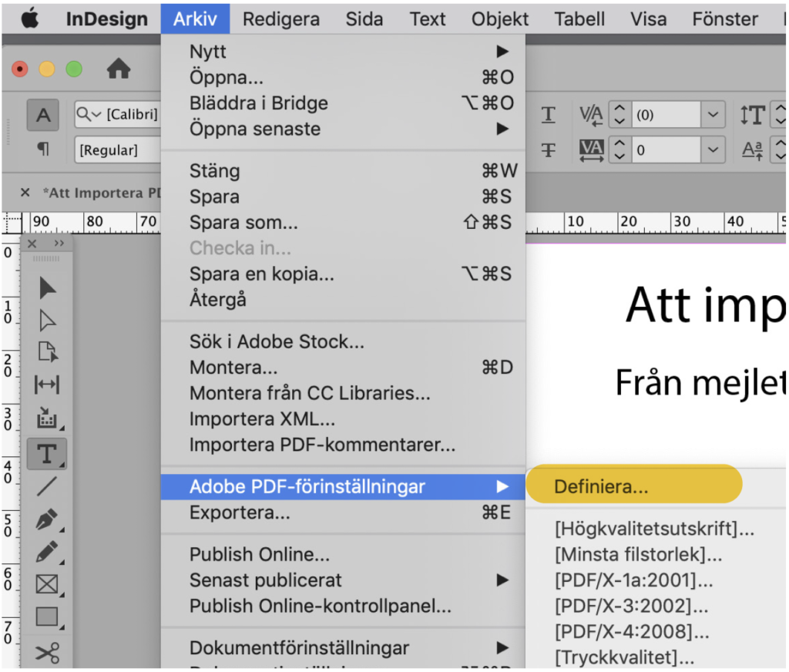This screenshot has height=672, width=789.
Task: Close the tools panel with X
Action: pos(32,244)
